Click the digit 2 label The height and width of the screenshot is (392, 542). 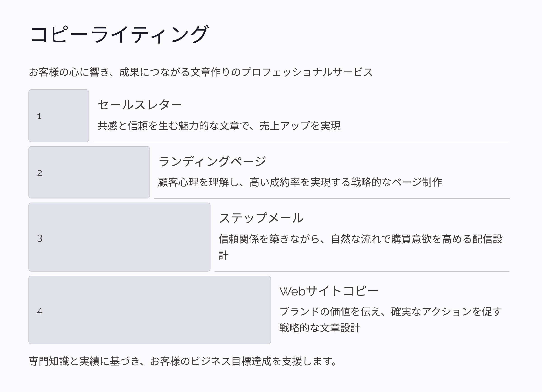pyautogui.click(x=40, y=173)
